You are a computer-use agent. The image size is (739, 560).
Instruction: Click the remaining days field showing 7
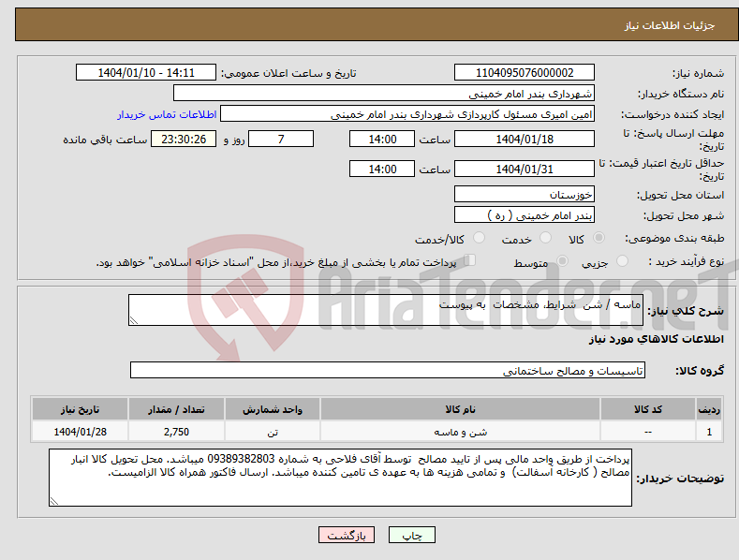[x=281, y=139]
